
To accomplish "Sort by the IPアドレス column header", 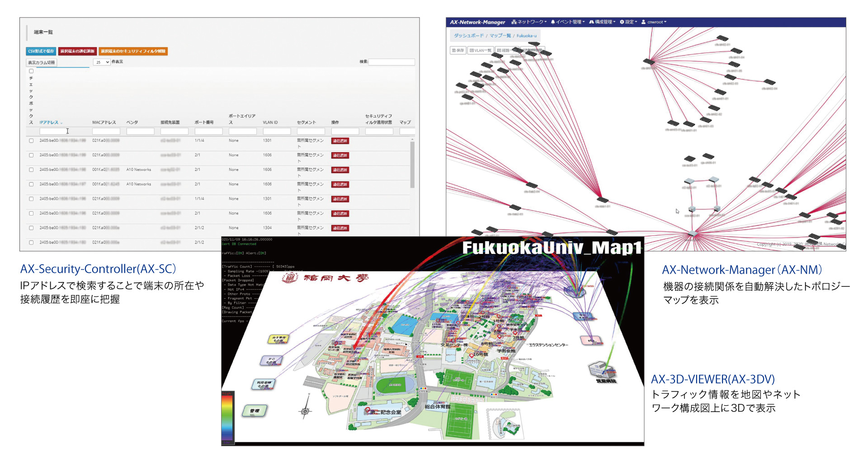I will coord(51,122).
